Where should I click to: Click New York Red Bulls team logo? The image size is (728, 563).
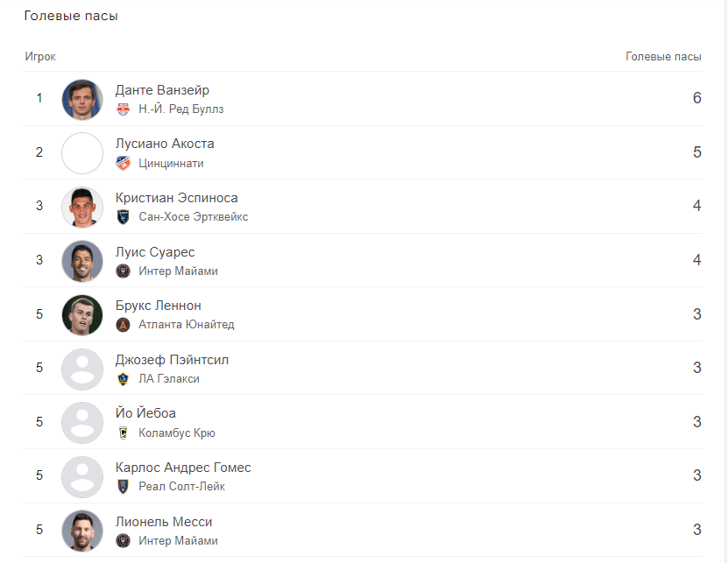[124, 109]
